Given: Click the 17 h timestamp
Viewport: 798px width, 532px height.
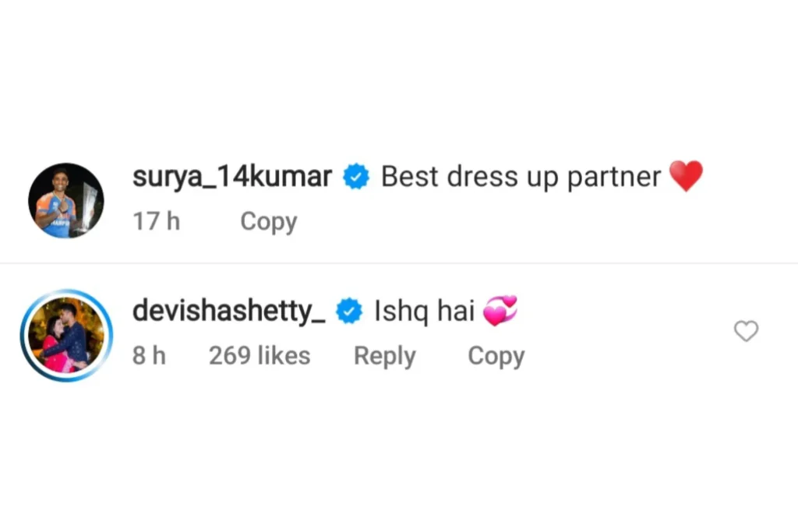Looking at the screenshot, I should tap(156, 222).
